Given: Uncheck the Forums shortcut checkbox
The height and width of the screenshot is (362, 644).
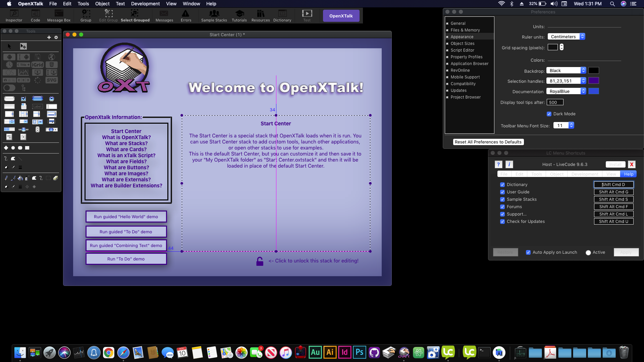Looking at the screenshot, I should pyautogui.click(x=502, y=207).
